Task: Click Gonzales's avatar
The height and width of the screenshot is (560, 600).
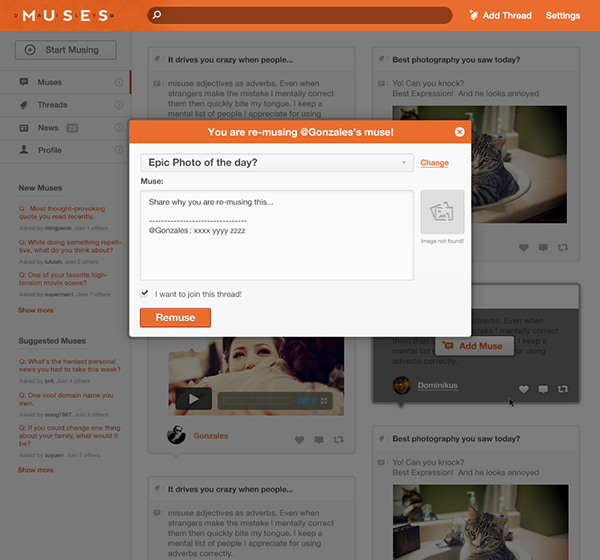Action: point(176,435)
